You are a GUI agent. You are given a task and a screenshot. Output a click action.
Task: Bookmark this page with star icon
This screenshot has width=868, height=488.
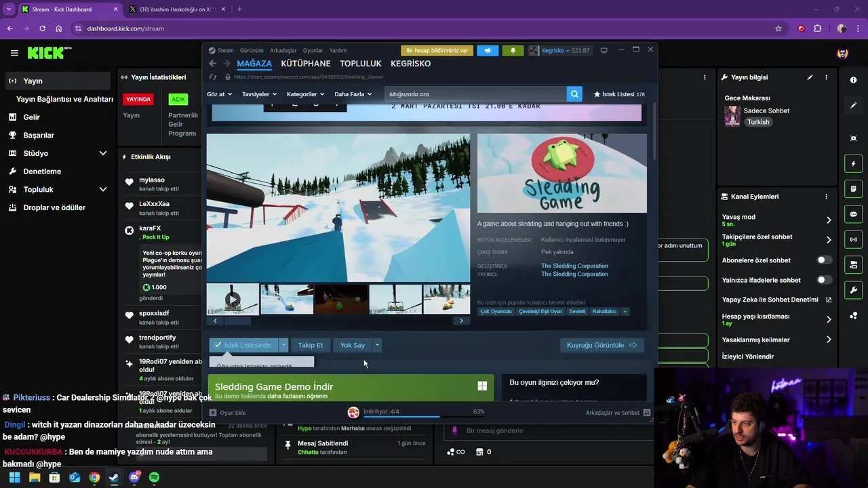click(x=778, y=28)
